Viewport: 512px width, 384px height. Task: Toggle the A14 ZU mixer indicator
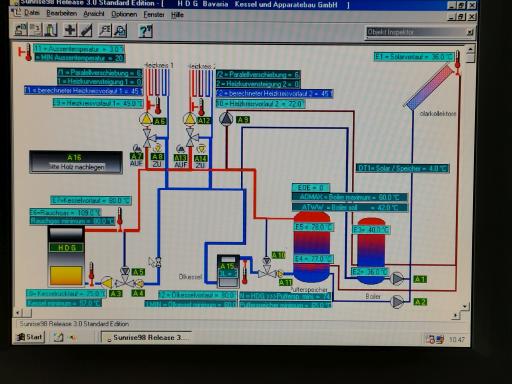(201, 156)
